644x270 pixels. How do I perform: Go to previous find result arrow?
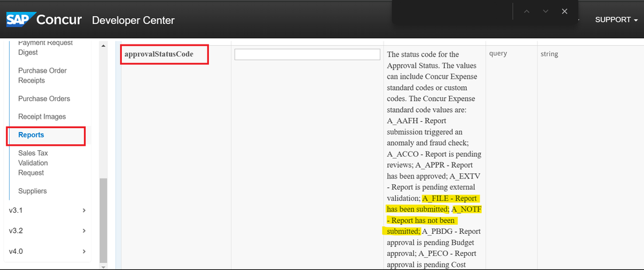527,11
